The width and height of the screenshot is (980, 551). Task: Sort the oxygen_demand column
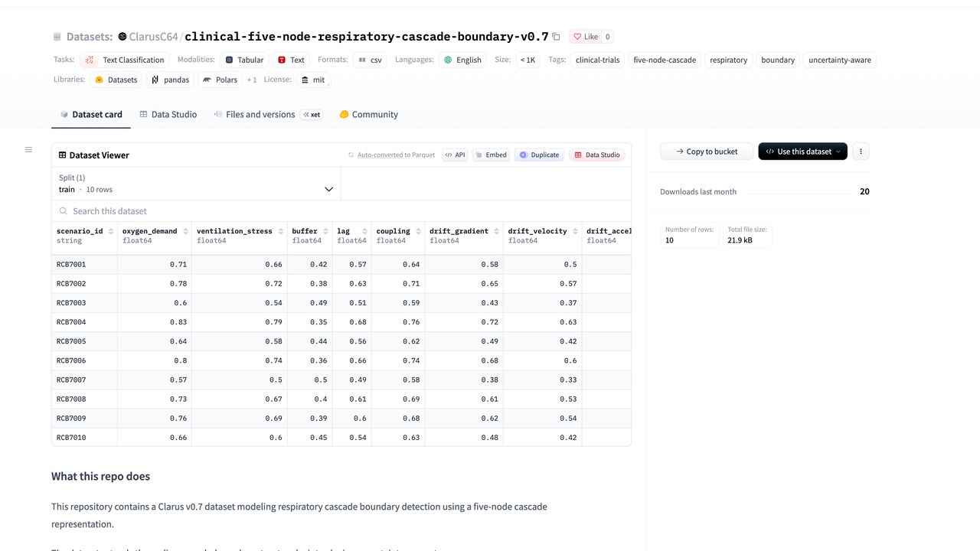[185, 231]
